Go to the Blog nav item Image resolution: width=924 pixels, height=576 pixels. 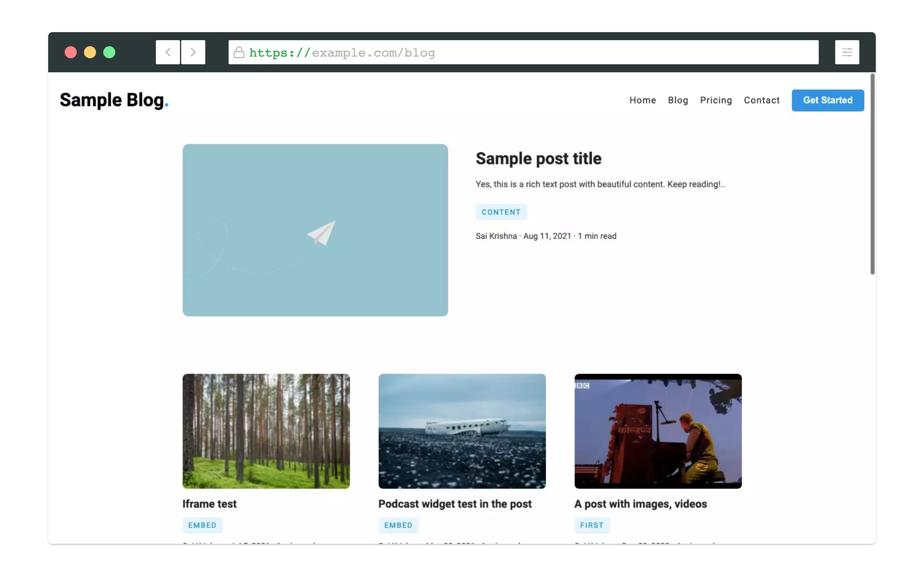tap(678, 100)
